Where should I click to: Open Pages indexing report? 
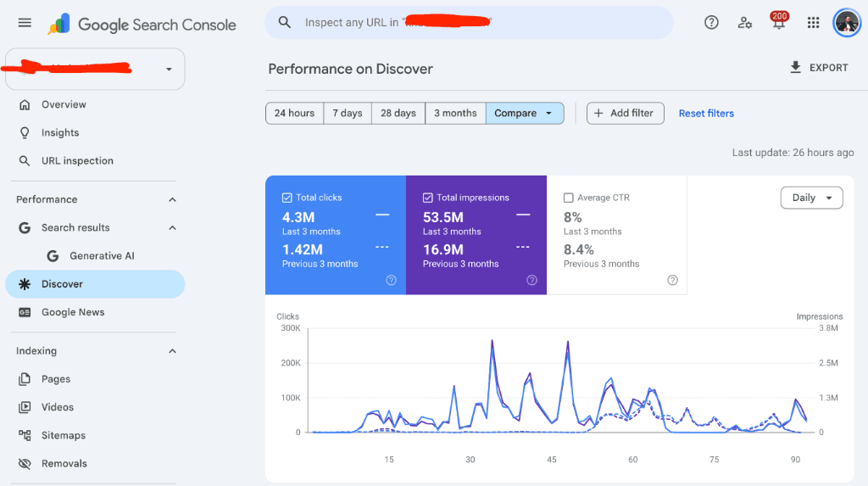95,379
